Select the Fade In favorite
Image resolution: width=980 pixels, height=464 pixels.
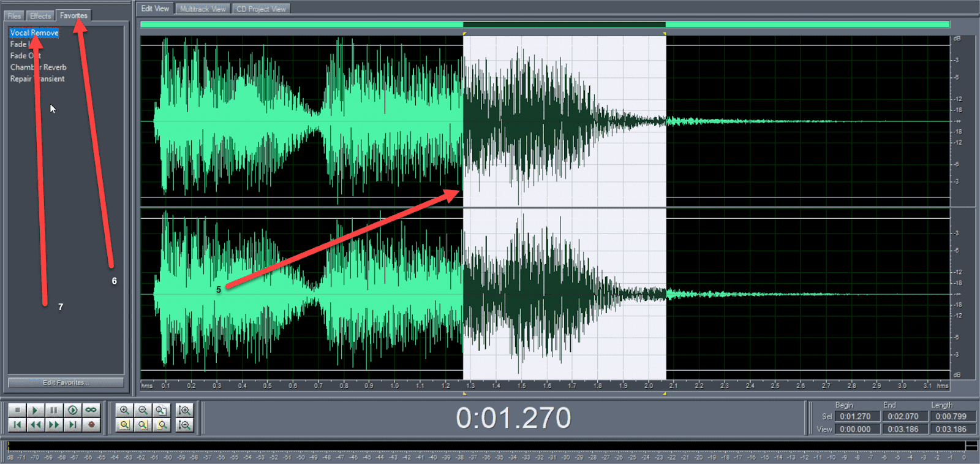coord(21,44)
